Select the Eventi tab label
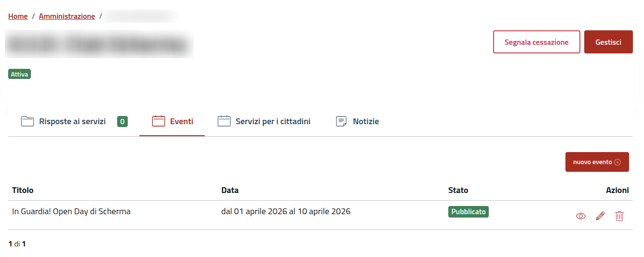This screenshot has width=644, height=257. pos(182,121)
